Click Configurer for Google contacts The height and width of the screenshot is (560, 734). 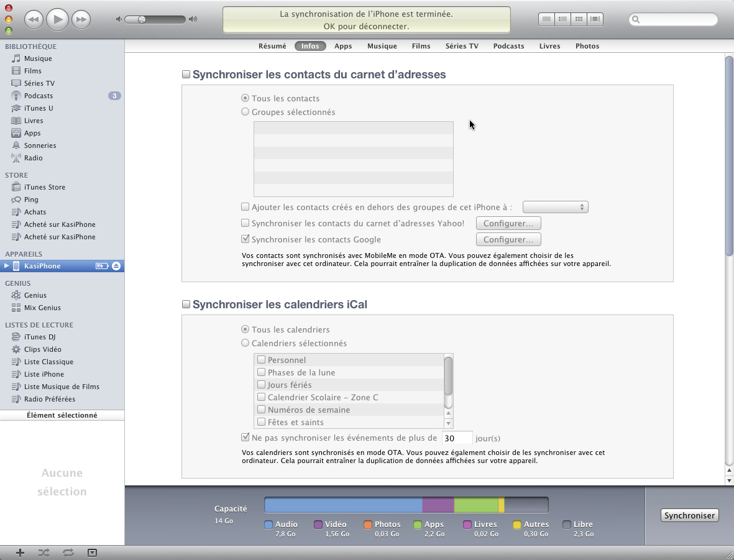508,240
